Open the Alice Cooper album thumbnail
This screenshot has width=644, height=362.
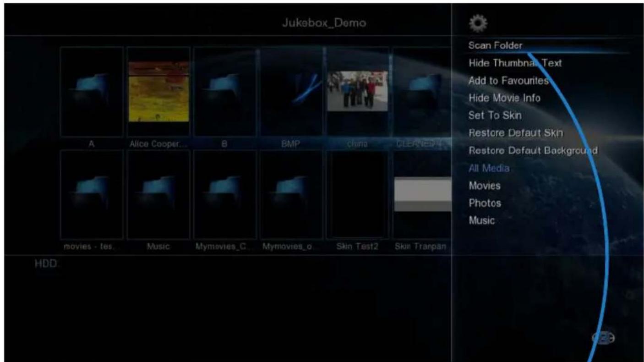(x=158, y=92)
